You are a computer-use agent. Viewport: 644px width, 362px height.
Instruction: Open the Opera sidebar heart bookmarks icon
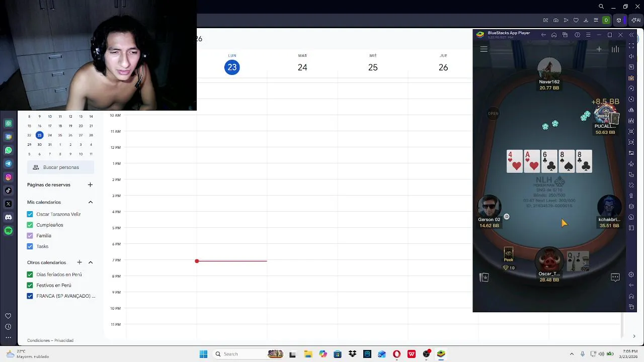(x=9, y=316)
